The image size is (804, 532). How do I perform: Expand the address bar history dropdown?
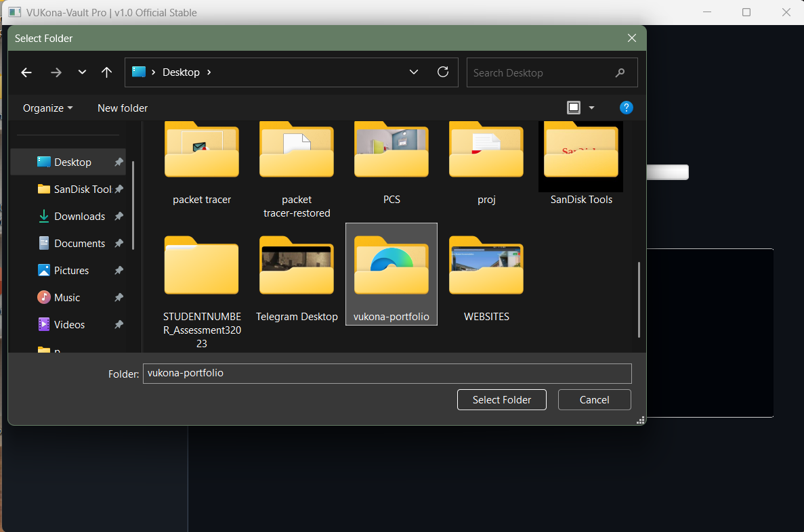(x=413, y=72)
